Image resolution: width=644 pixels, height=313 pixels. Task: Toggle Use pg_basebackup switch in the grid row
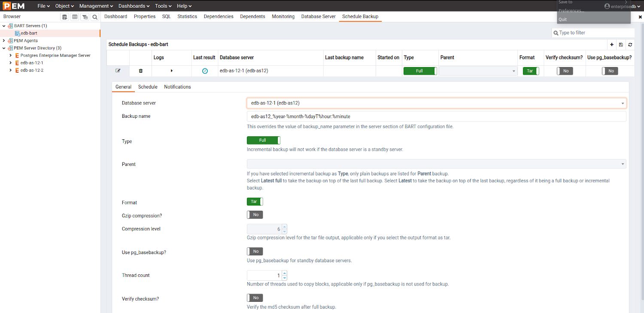pos(610,71)
